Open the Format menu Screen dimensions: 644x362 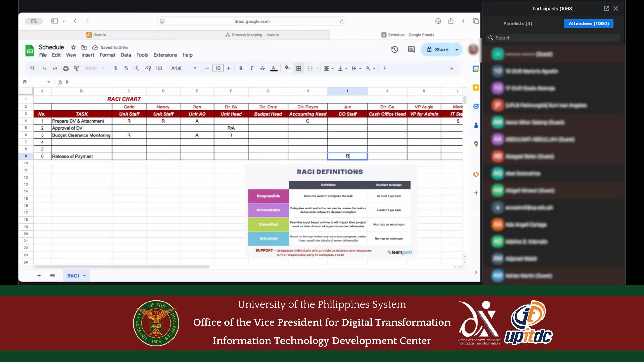(x=108, y=55)
